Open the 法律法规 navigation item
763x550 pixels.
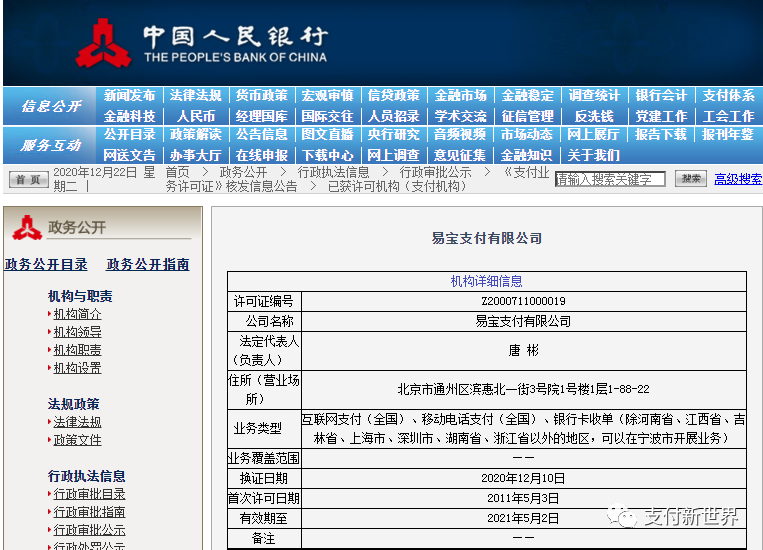click(x=196, y=95)
